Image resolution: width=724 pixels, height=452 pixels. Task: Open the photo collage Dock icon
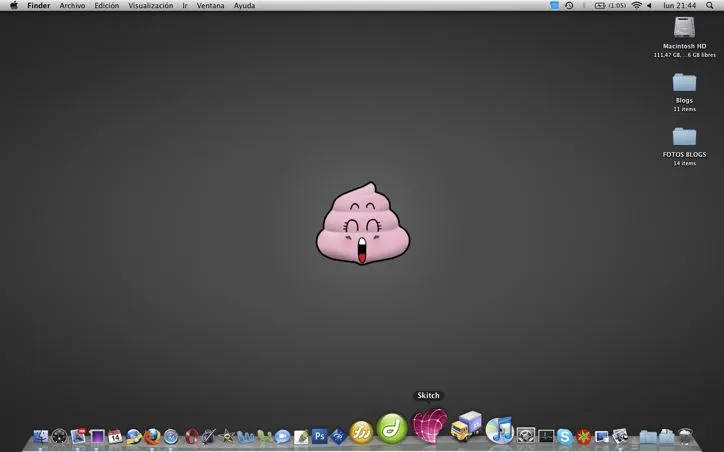(620, 436)
